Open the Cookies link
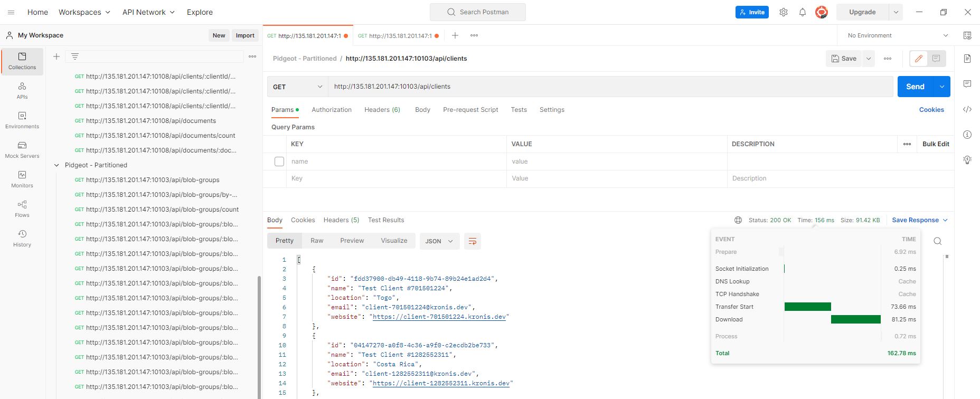 931,110
